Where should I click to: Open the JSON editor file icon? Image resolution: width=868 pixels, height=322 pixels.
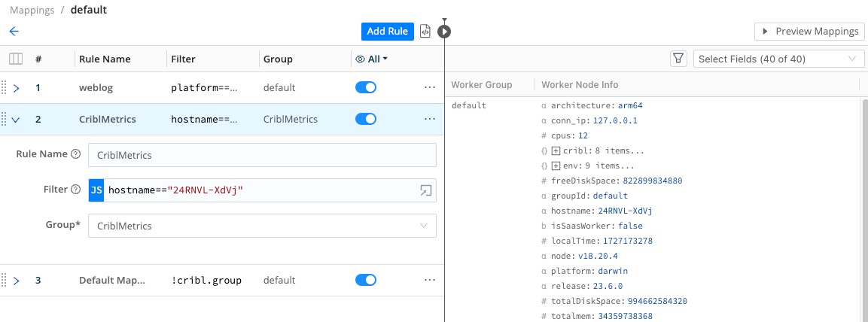[x=425, y=32]
